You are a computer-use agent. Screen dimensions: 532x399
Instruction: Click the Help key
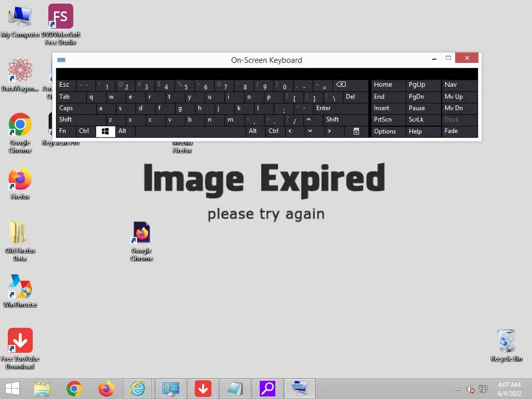click(423, 131)
